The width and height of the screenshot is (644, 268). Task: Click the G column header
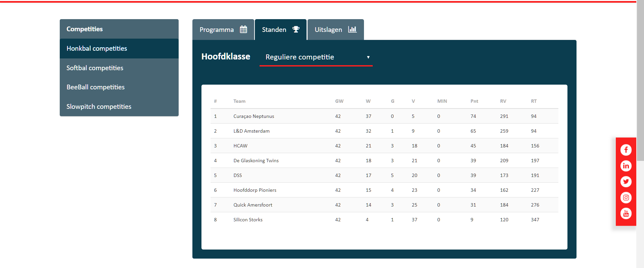click(x=393, y=101)
